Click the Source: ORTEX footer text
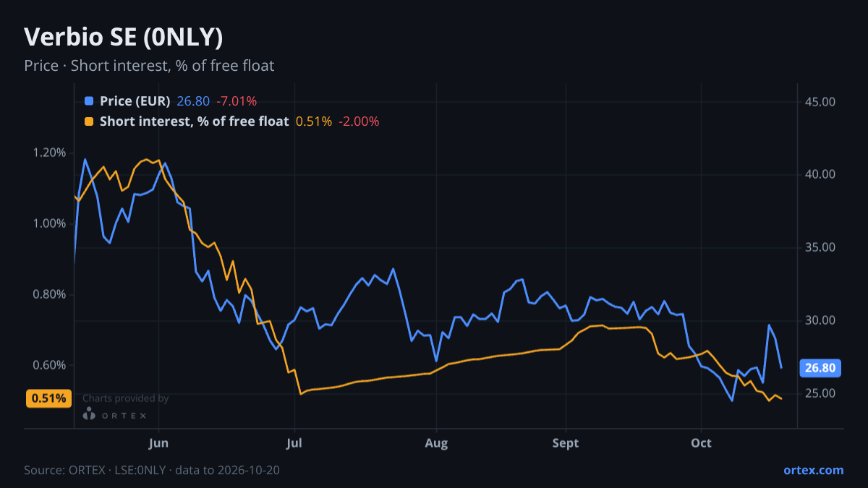The width and height of the screenshot is (868, 488). tap(152, 470)
